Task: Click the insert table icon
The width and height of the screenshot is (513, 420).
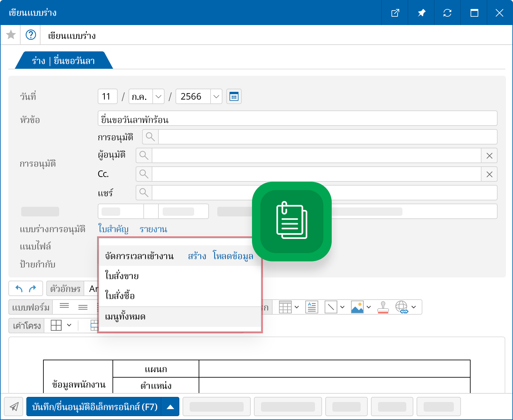Action: (285, 307)
